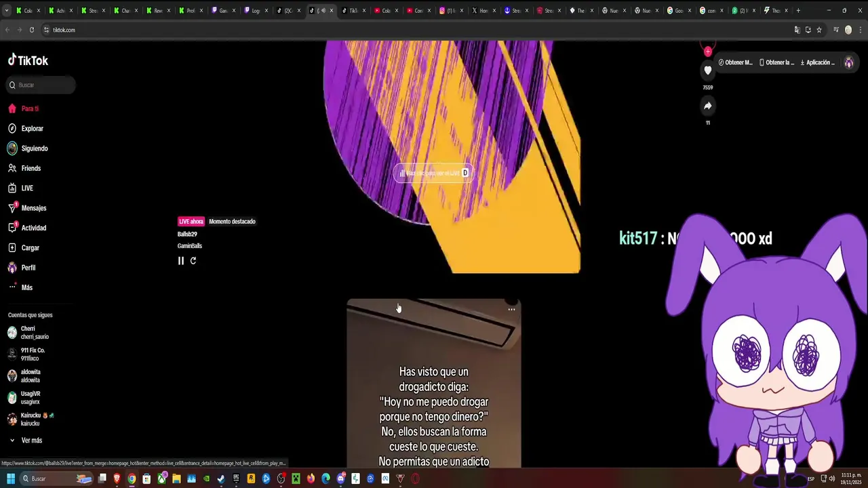Share the video with arrow icon
Viewport: 868px width, 488px height.
(708, 106)
